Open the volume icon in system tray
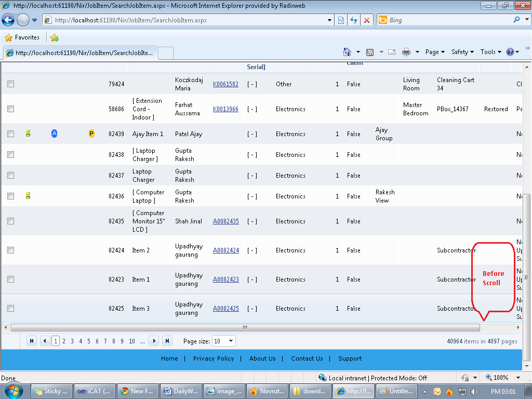 point(475,392)
